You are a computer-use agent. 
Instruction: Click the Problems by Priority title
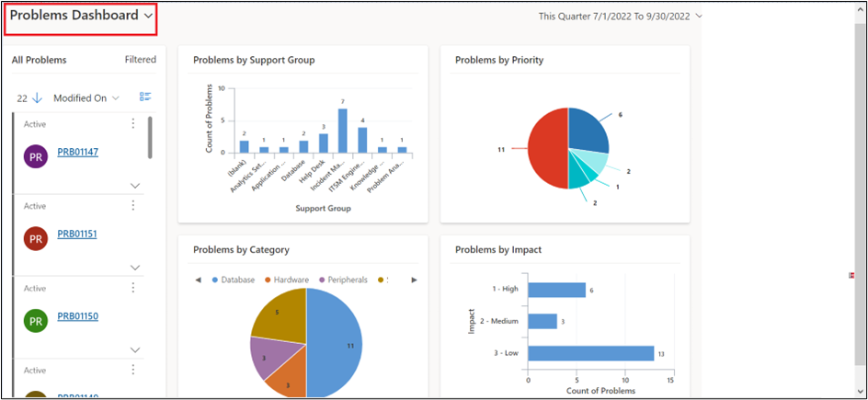[x=499, y=61]
